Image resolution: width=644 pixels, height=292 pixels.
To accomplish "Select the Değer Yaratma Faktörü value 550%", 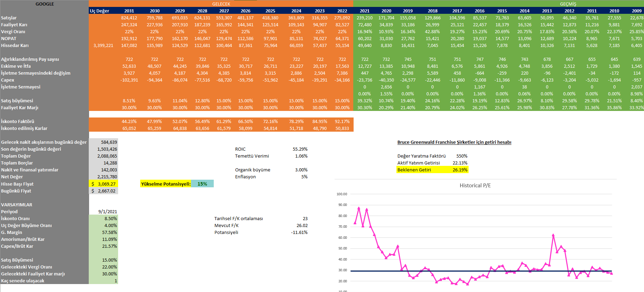I will click(462, 156).
